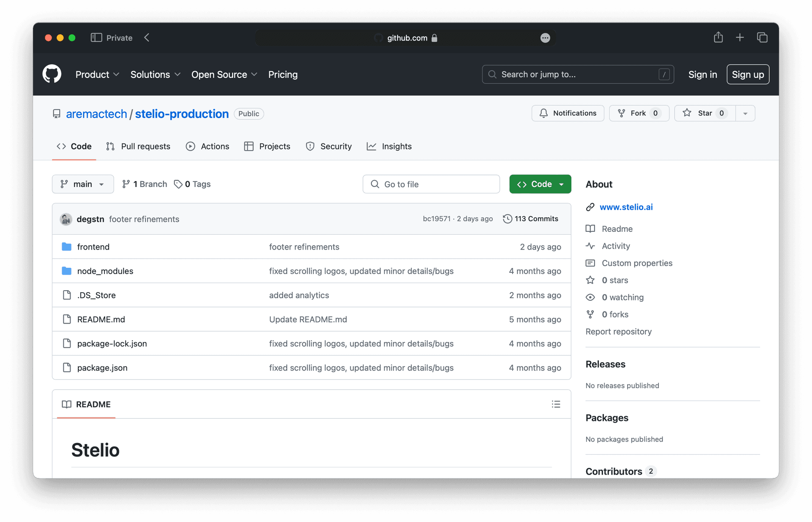812x522 pixels.
Task: Switch to the Insights tab
Action: click(x=389, y=146)
